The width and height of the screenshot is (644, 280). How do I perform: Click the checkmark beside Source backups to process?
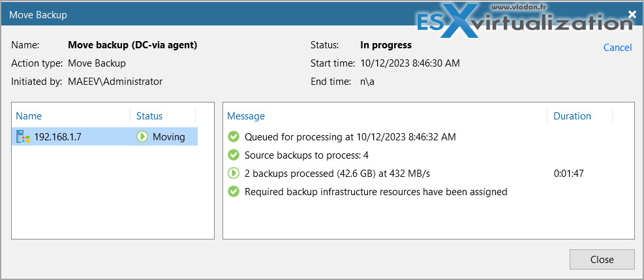(234, 155)
